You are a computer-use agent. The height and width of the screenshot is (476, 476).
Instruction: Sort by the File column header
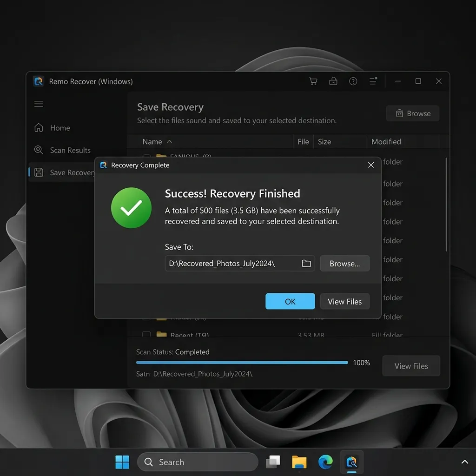tap(303, 142)
